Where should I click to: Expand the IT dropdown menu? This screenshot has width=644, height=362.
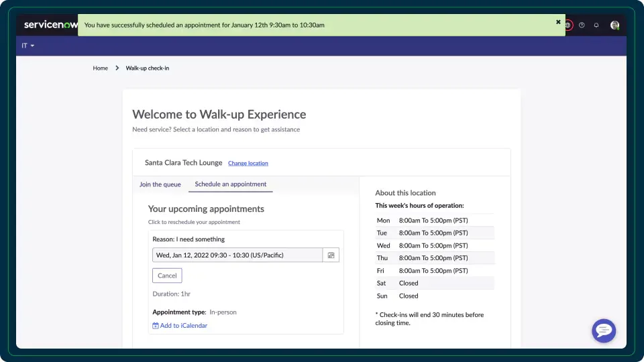28,46
